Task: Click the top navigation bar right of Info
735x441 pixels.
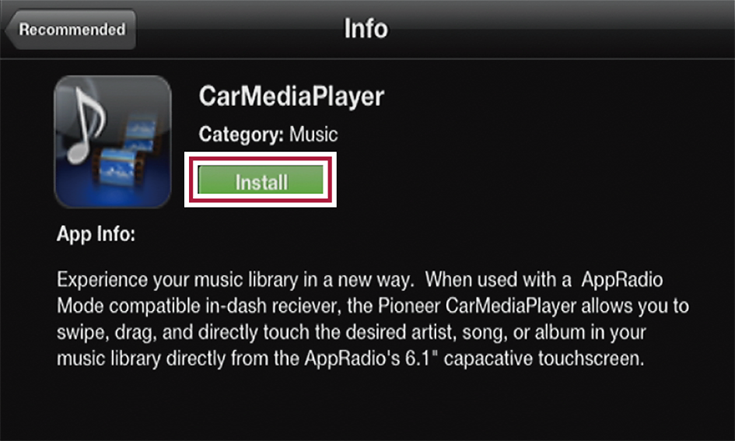Action: 562,29
